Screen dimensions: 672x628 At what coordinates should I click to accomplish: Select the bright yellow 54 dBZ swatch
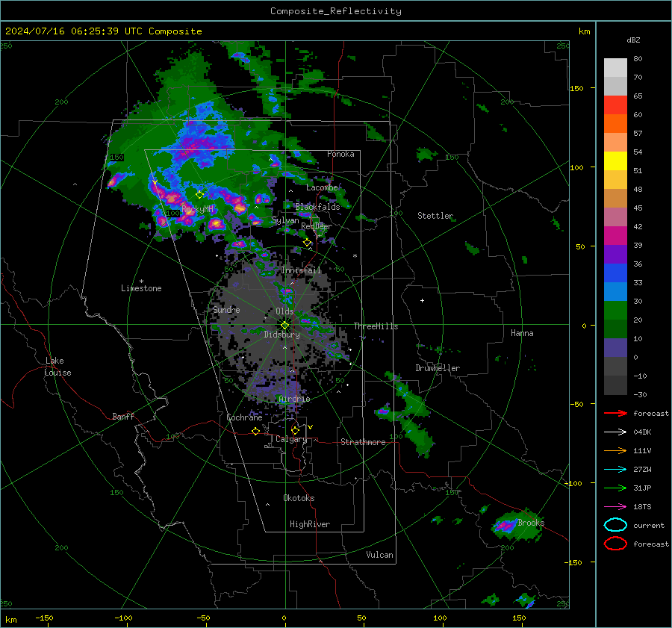coord(615,161)
